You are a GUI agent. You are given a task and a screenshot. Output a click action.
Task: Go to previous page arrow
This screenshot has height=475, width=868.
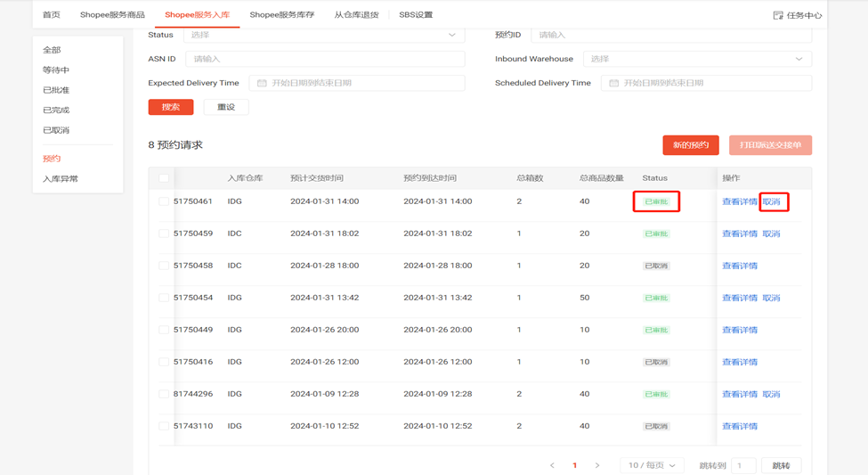552,465
